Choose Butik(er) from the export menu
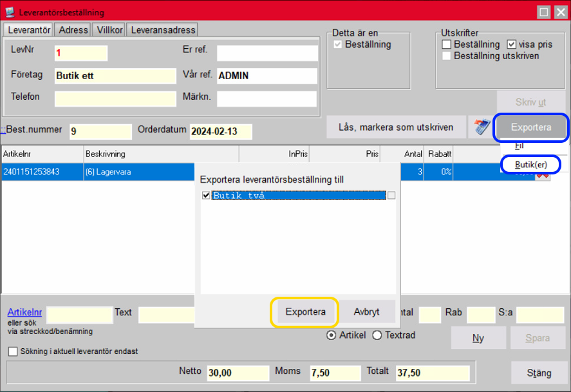Screen dimensions: 571x392 pyautogui.click(x=530, y=165)
